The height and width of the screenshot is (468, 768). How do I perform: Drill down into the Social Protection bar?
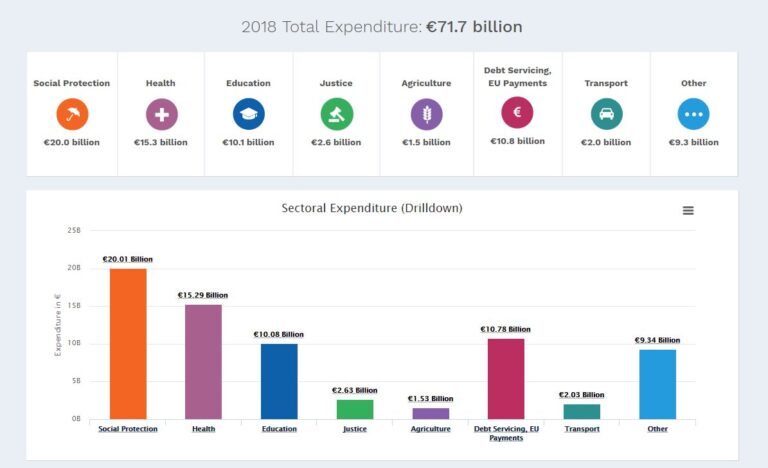click(128, 343)
